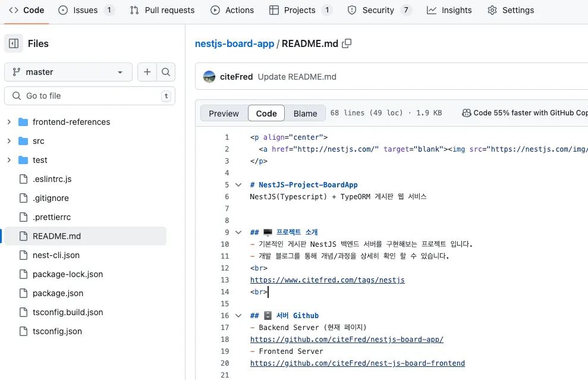Click the .prettierrc file icon
The height and width of the screenshot is (380, 588).
pyautogui.click(x=23, y=217)
